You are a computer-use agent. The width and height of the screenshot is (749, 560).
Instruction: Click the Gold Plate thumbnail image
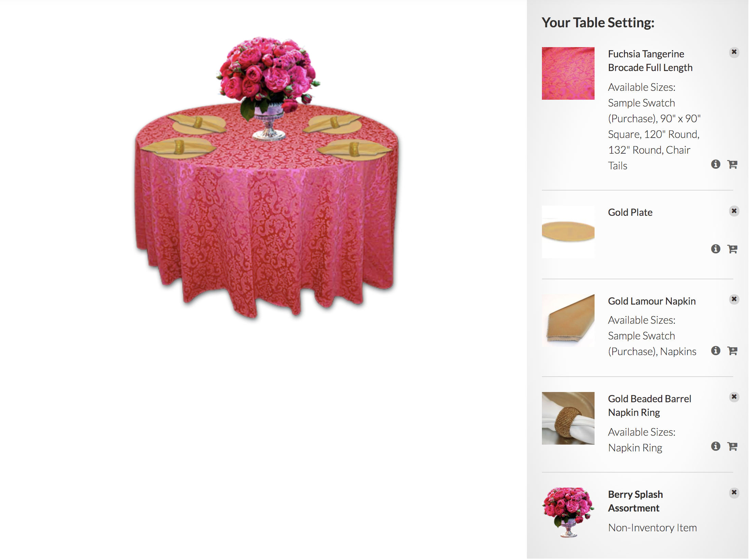(568, 232)
